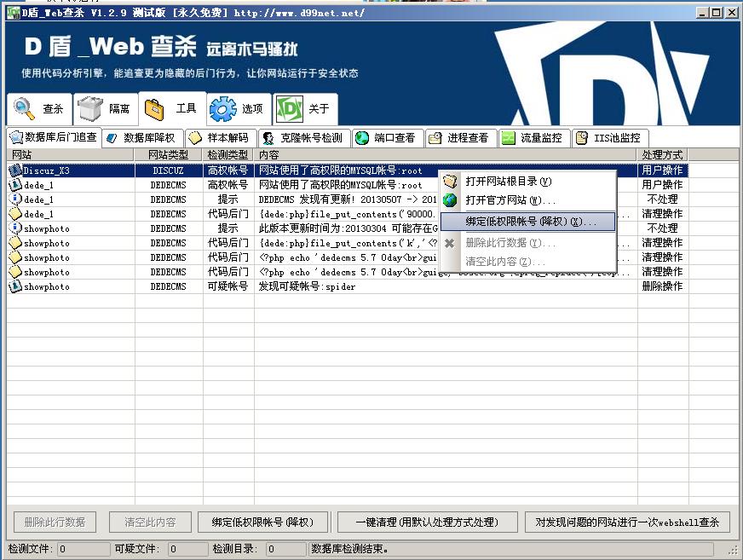Click the row icon of Discuz_X3
The width and height of the screenshot is (743, 560).
15,170
